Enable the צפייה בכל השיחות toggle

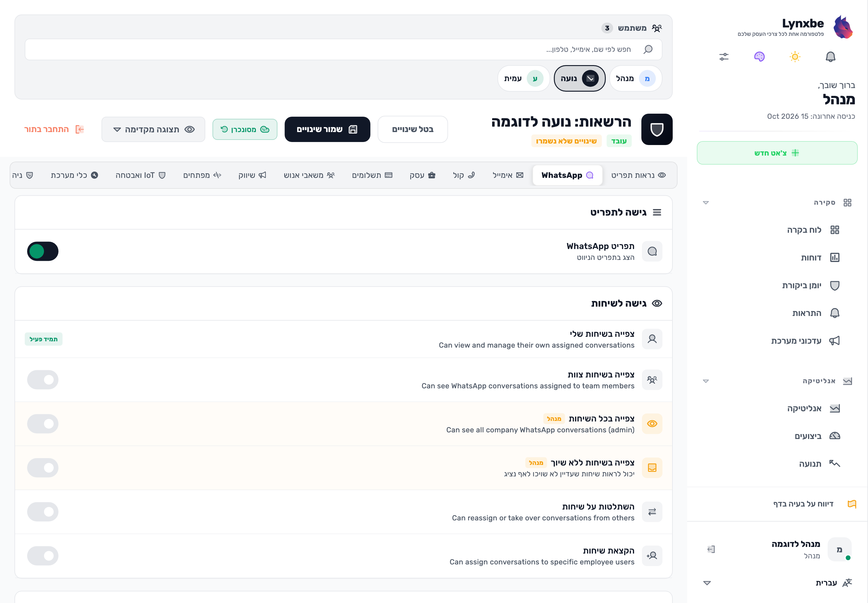(x=43, y=424)
